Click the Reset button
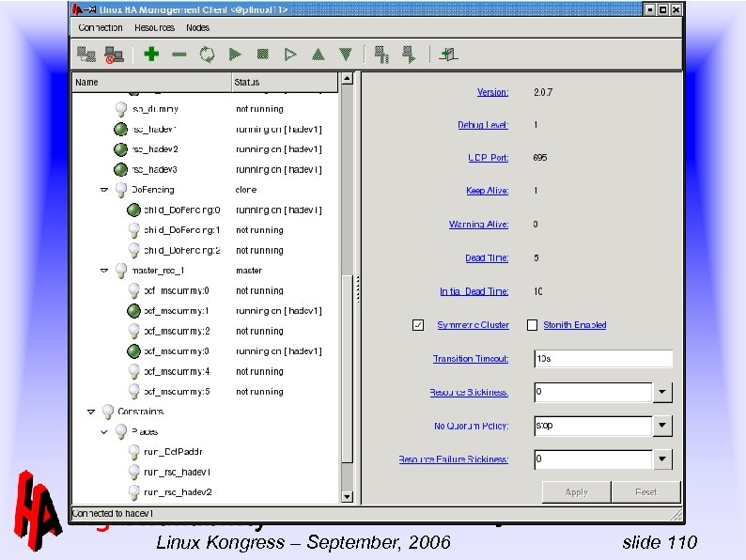 coord(645,492)
